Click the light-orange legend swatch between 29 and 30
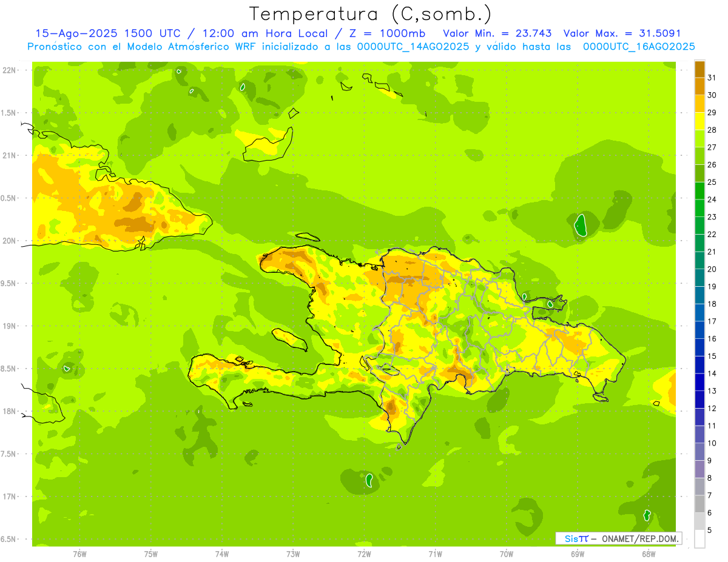728x562 pixels. [x=699, y=104]
